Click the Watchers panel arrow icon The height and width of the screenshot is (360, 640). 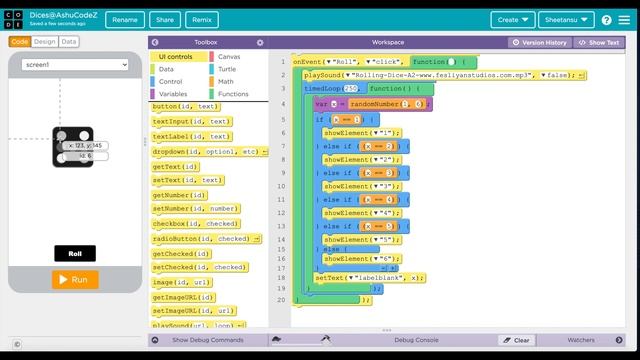pos(619,340)
